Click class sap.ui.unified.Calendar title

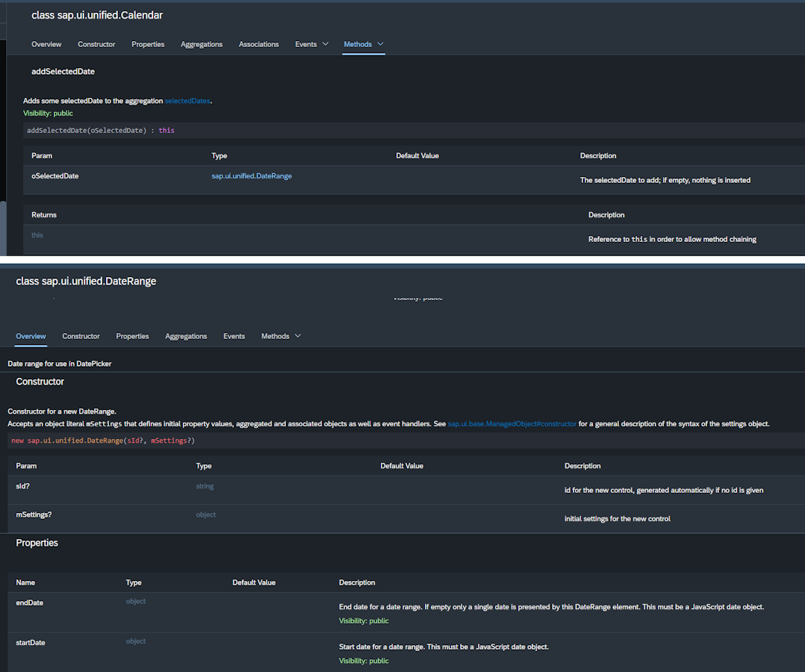pos(97,15)
